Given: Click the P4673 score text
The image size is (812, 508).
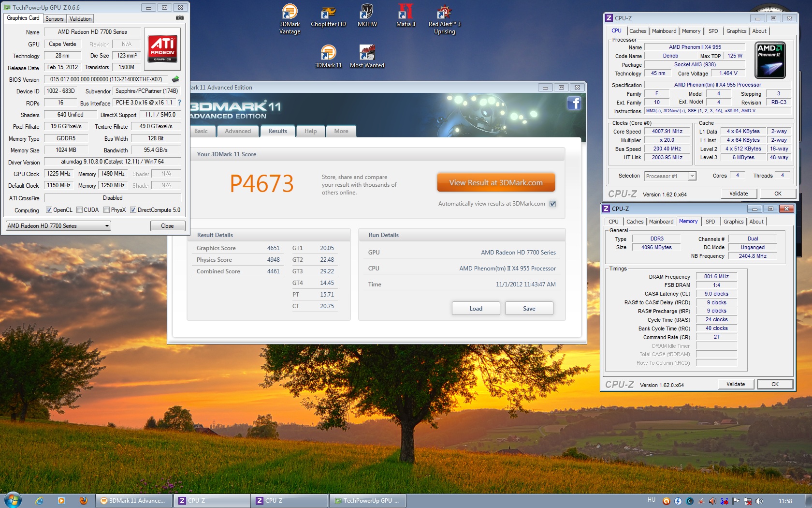Looking at the screenshot, I should click(261, 183).
